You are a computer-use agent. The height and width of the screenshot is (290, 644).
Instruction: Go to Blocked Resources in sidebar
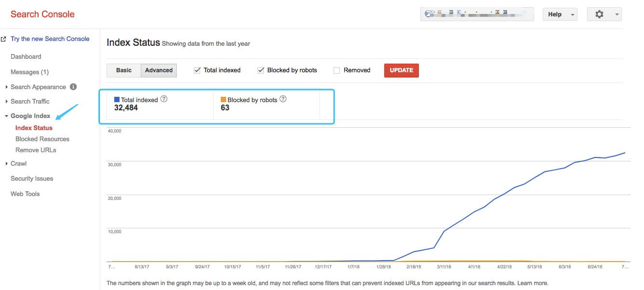coord(42,139)
